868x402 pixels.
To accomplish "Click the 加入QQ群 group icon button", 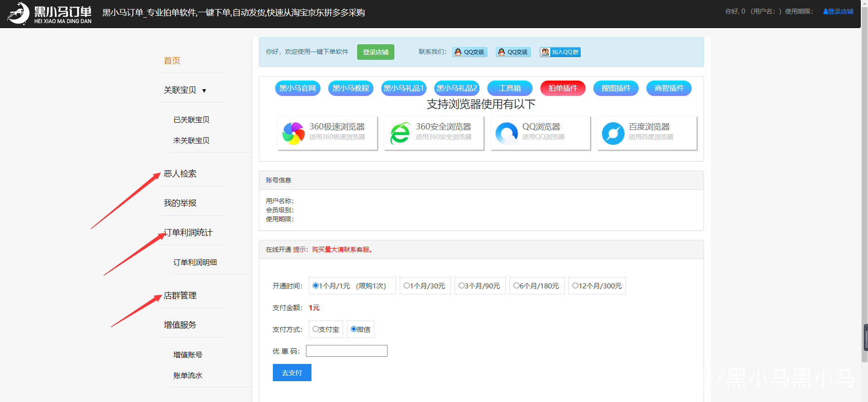I will coord(560,52).
